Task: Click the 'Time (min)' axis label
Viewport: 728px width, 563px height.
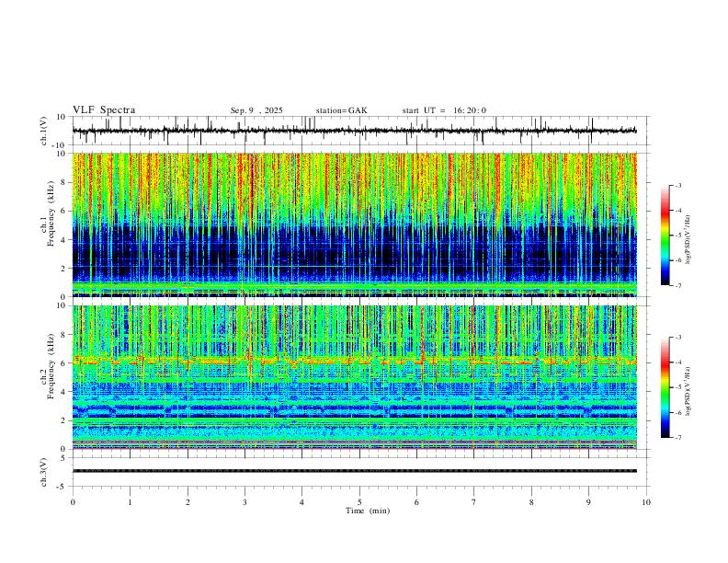Action: 368,511
